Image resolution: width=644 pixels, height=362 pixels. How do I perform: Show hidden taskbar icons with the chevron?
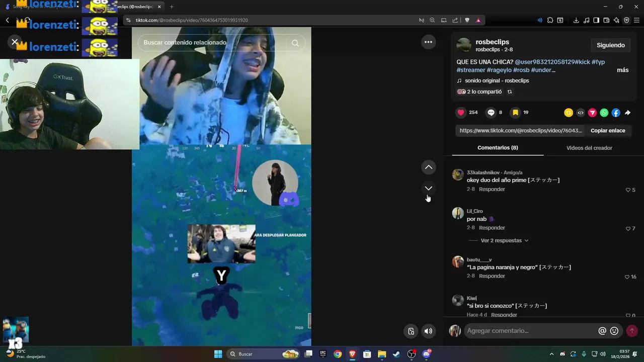551,354
